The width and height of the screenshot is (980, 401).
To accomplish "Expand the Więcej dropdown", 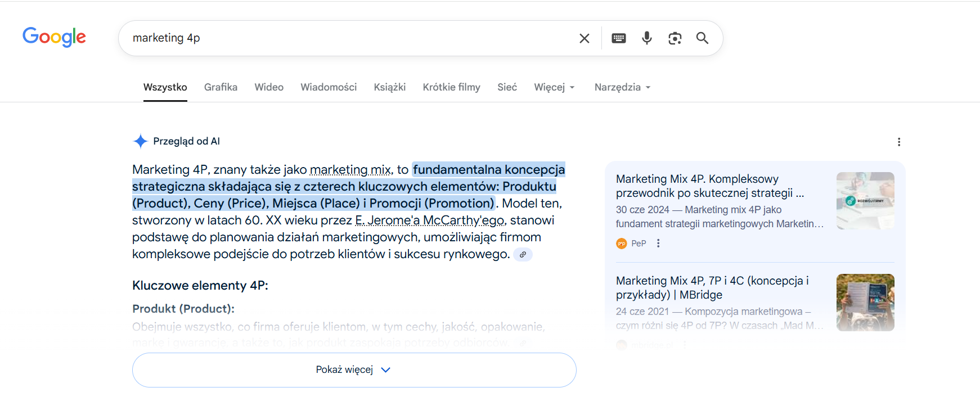I will pos(554,87).
